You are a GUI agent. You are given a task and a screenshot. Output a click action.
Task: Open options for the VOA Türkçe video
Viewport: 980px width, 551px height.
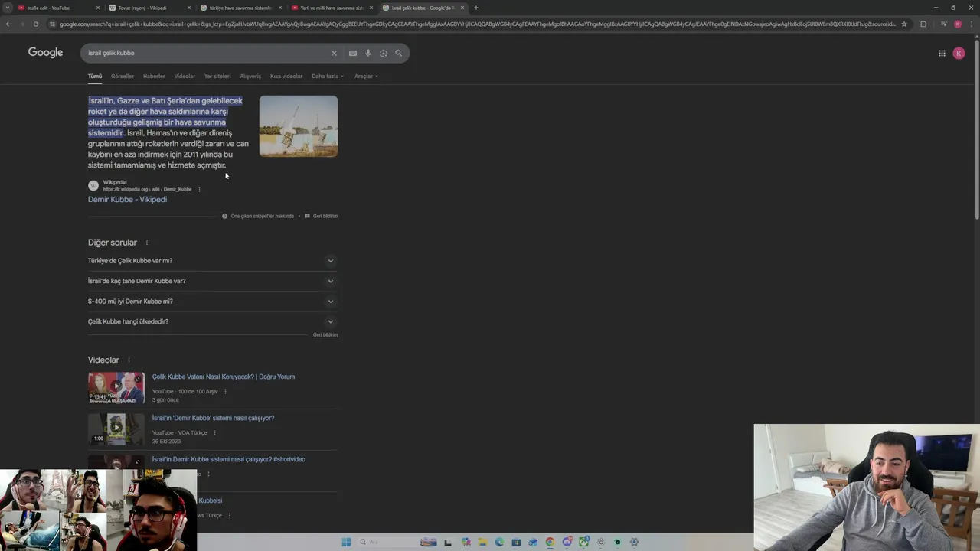pyautogui.click(x=214, y=432)
